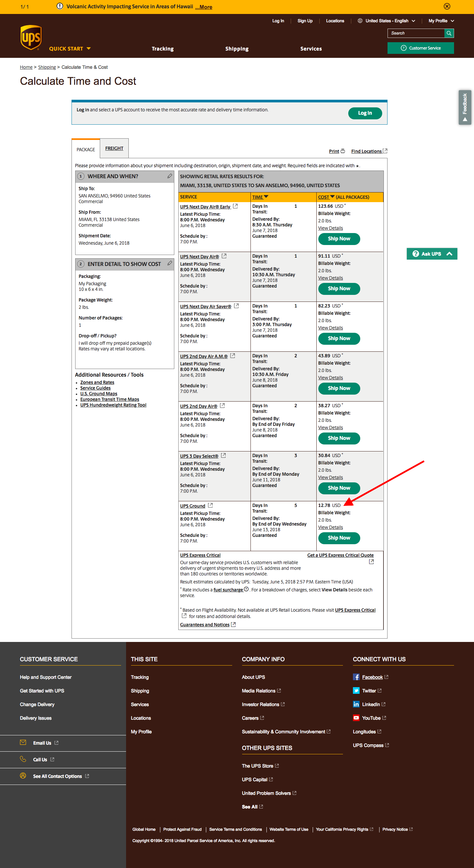Open the U.S. Ground Maps link
Image resolution: width=474 pixels, height=868 pixels.
[x=99, y=394]
